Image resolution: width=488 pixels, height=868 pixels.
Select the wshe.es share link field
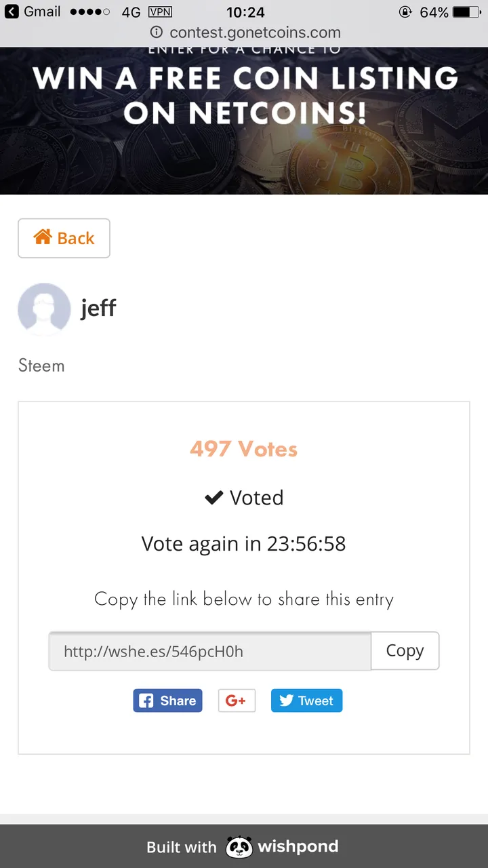pyautogui.click(x=209, y=651)
